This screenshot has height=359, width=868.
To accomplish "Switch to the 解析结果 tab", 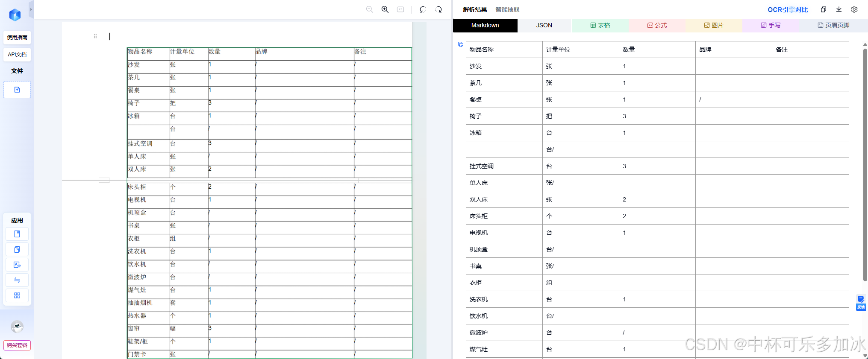I will [475, 9].
